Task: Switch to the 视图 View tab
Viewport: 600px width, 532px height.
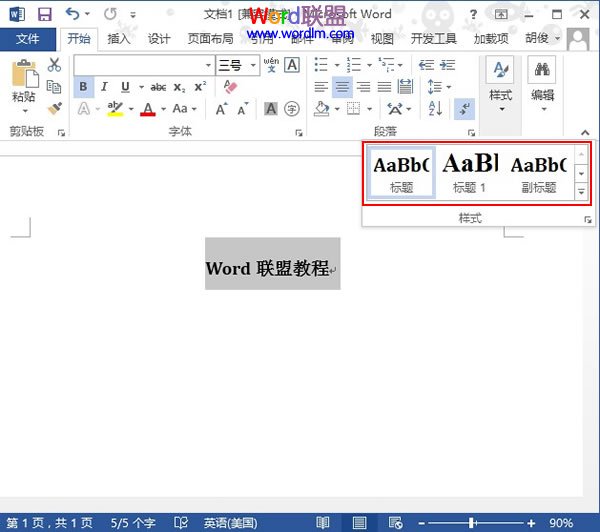Action: pyautogui.click(x=382, y=39)
